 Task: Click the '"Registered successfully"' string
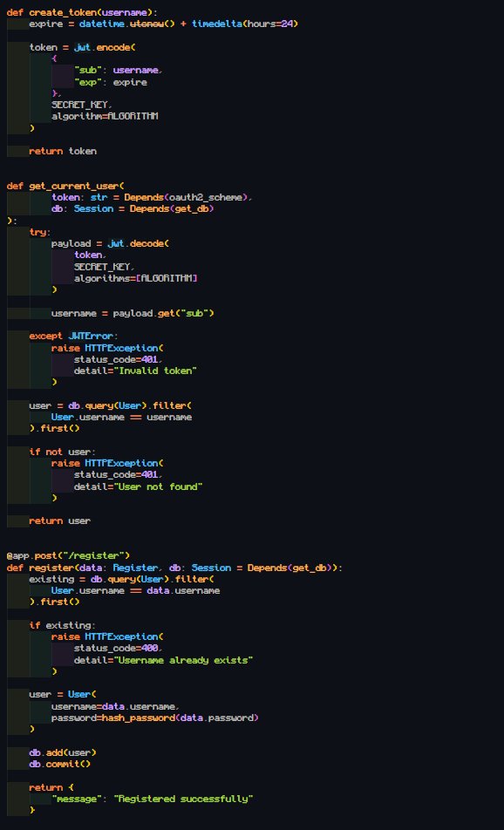tap(183, 799)
